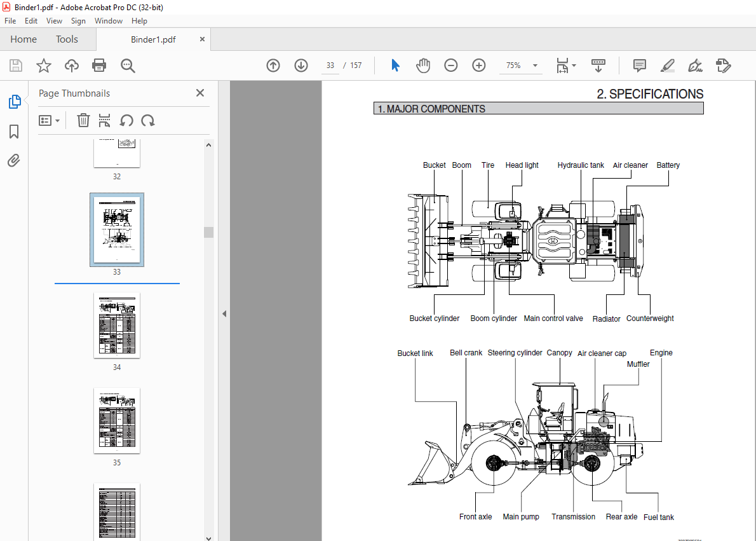Open the Window menu
This screenshot has height=541, width=756.
[109, 21]
